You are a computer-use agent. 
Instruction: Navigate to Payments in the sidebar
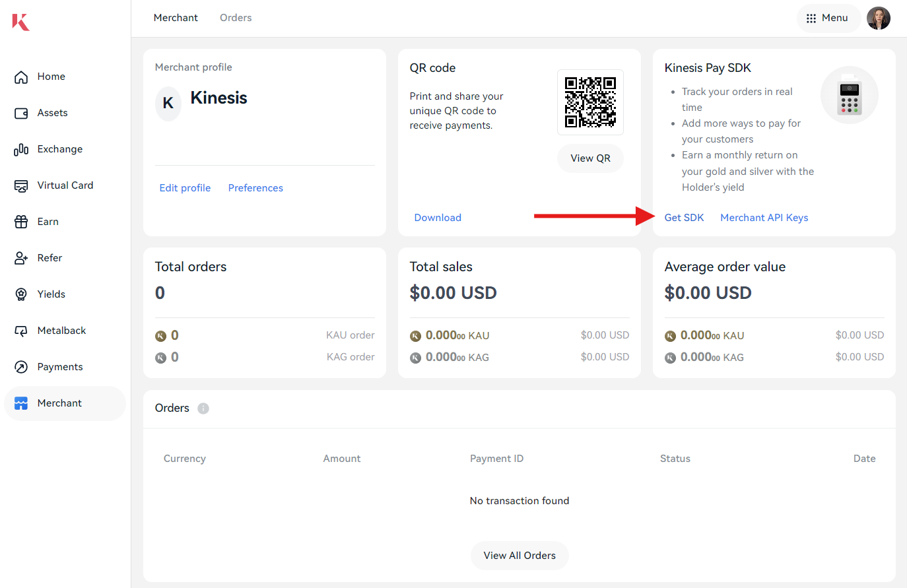[65, 367]
